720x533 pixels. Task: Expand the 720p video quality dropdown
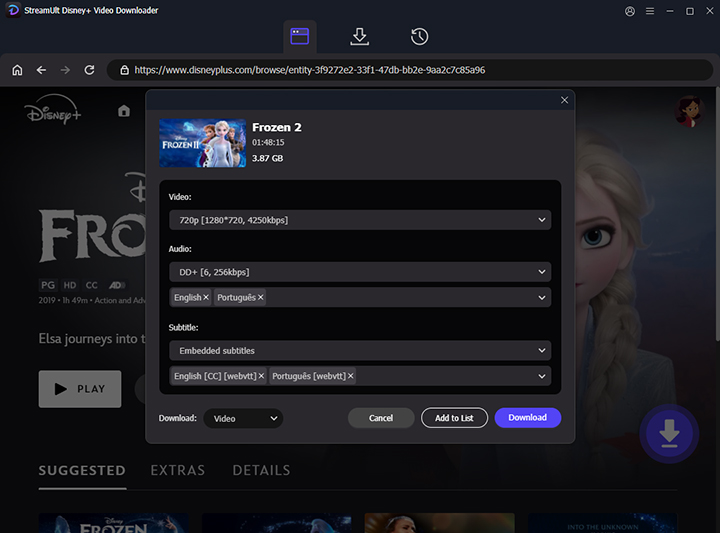(x=360, y=219)
